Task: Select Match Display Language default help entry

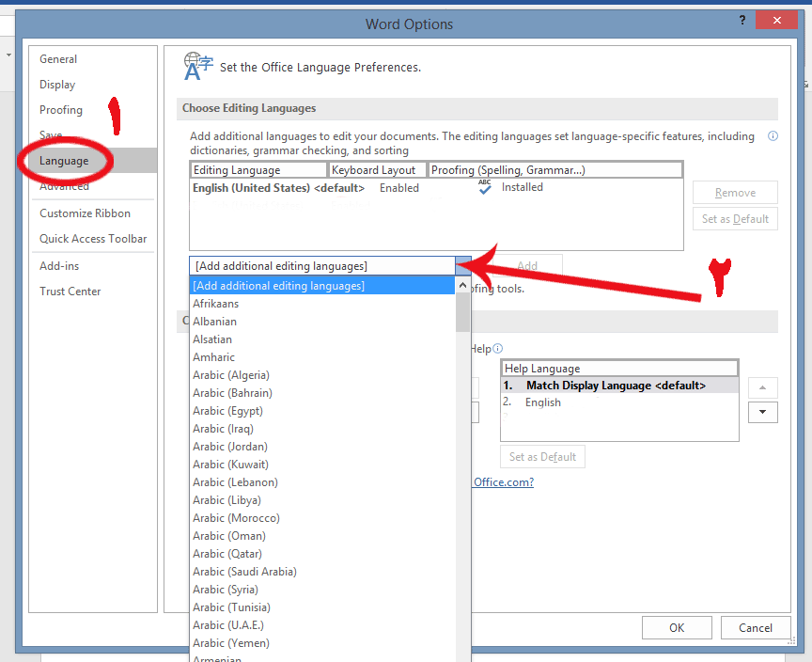Action: click(619, 386)
